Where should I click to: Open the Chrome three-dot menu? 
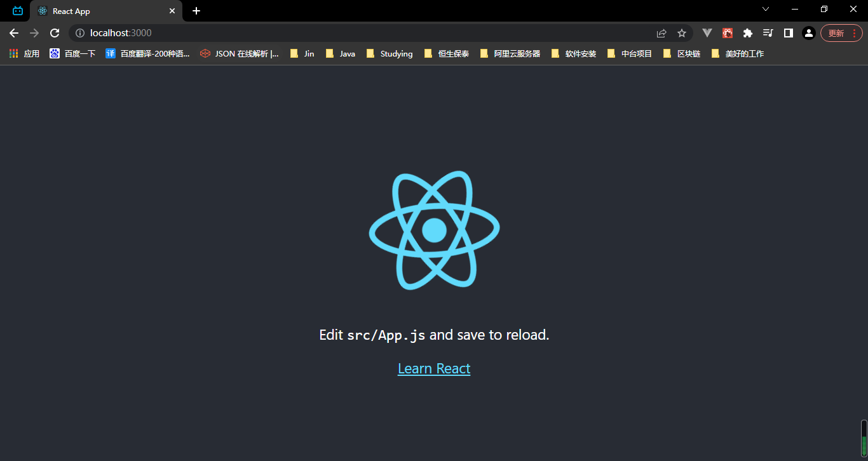(x=854, y=33)
